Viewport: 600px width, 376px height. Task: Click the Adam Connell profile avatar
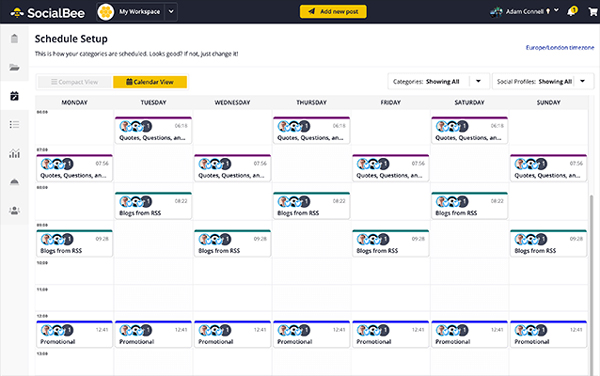(x=496, y=12)
